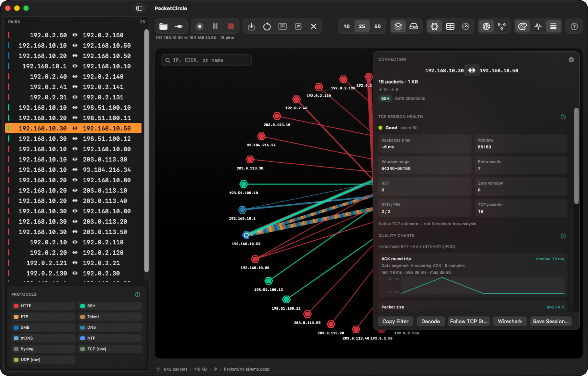Viewport: 588px width, 376px height.
Task: Toggle the sidebar panel icon
Action: tap(139, 8)
